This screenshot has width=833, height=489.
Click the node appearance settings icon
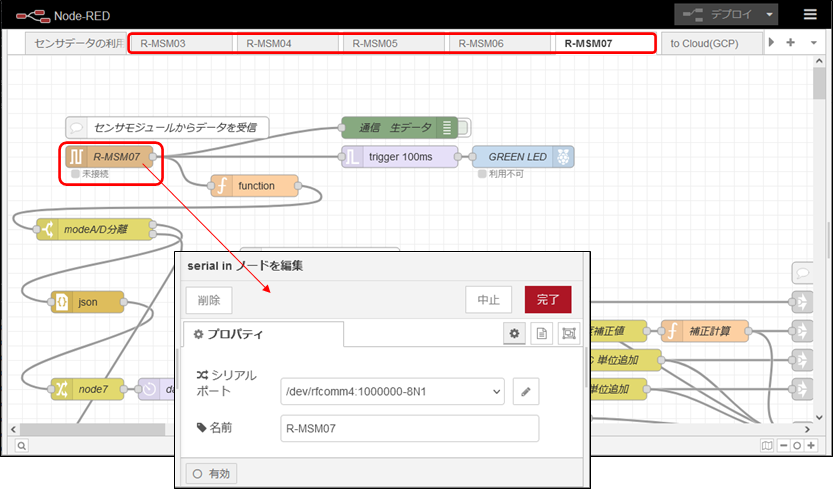point(568,334)
